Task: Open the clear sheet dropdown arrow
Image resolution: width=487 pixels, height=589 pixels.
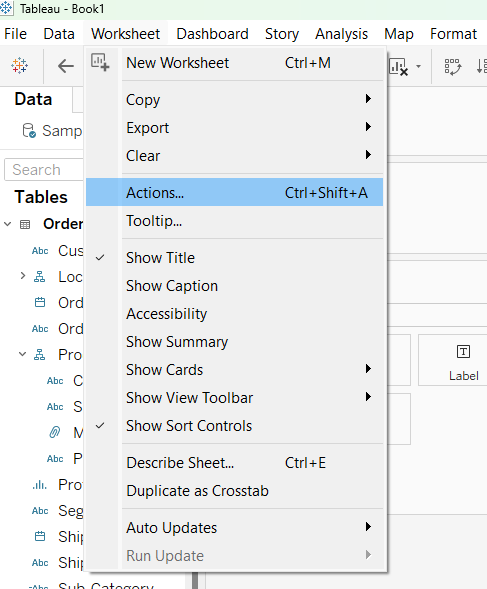Action: (418, 67)
